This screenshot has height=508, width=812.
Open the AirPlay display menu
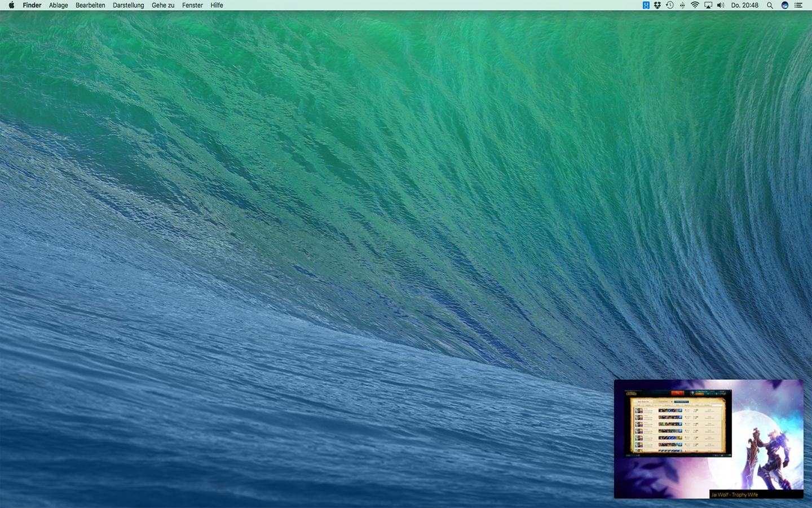tap(708, 5)
